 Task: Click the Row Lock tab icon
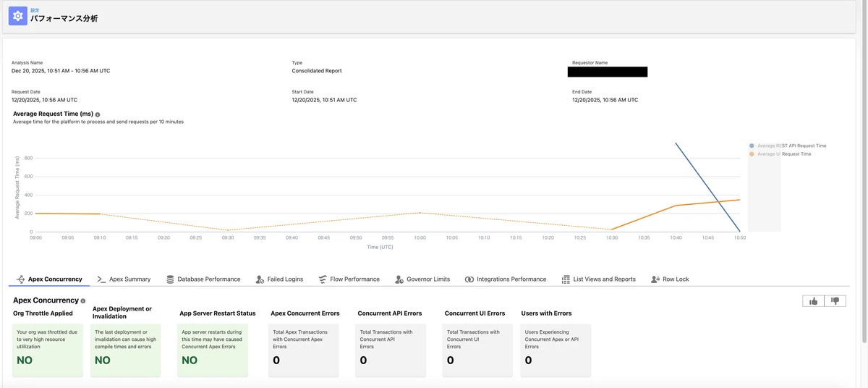[655, 279]
